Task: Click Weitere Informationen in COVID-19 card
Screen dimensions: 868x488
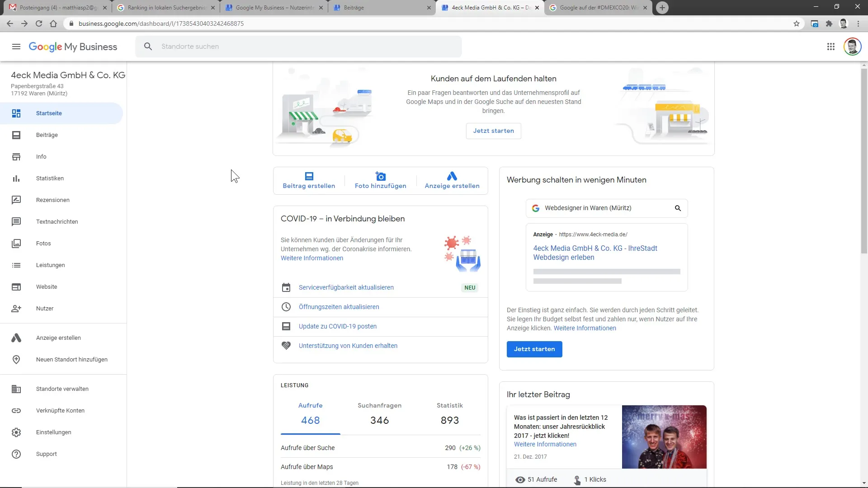Action: click(311, 258)
